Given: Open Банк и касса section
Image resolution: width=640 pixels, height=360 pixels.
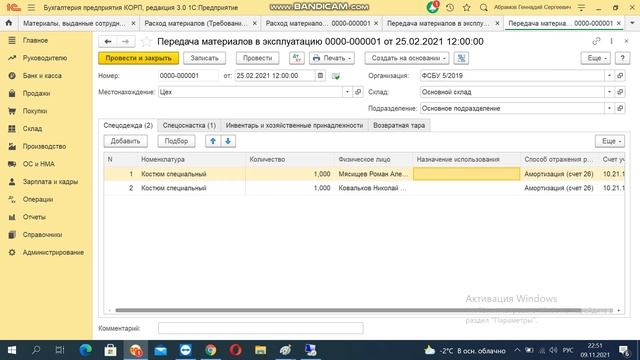Looking at the screenshot, I should (x=42, y=76).
